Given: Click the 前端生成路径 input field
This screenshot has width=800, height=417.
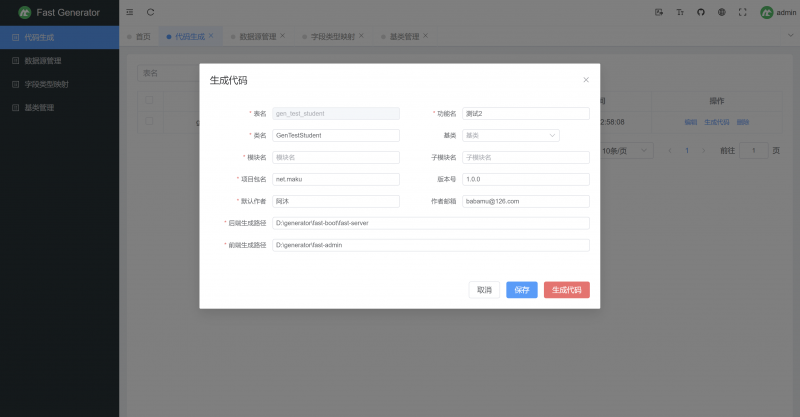Looking at the screenshot, I should pos(431,245).
